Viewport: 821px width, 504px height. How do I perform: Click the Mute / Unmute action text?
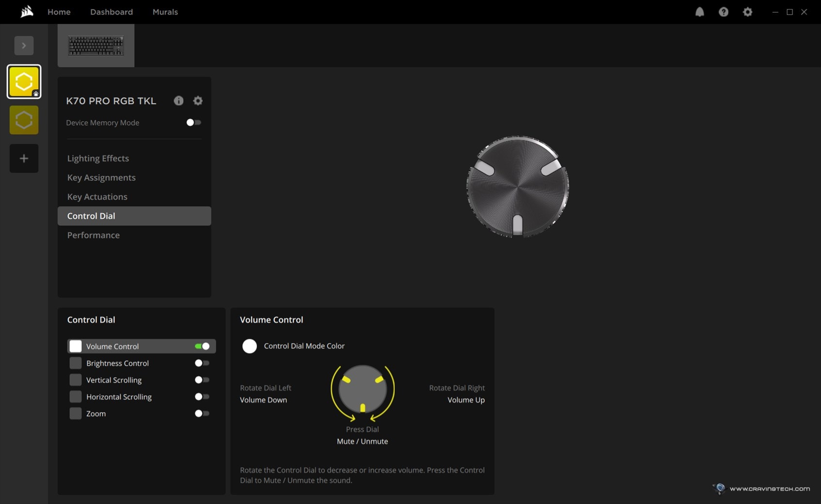pyautogui.click(x=363, y=441)
